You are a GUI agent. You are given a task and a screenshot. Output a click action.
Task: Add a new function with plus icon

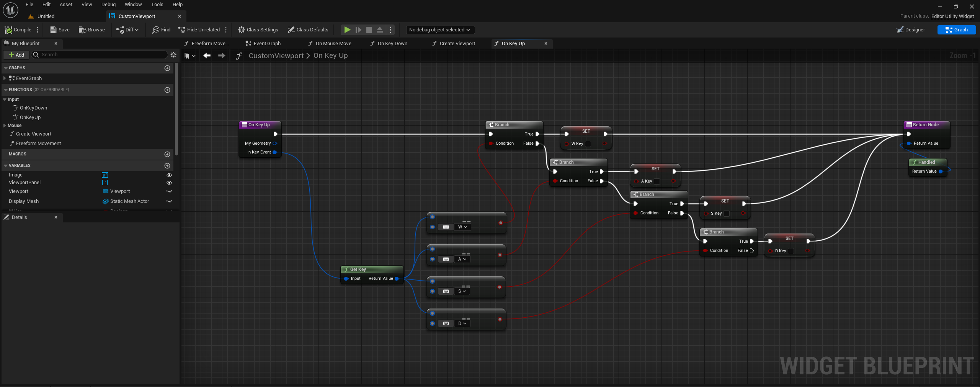(167, 90)
